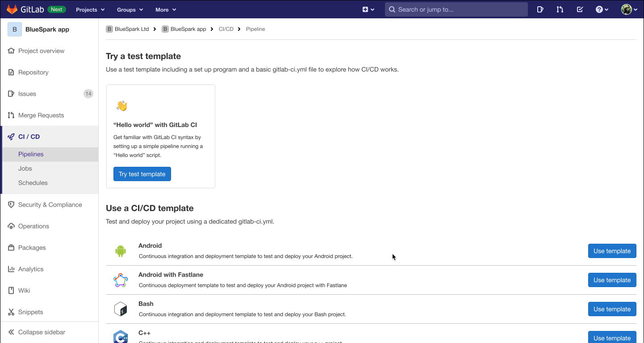
Task: Open Snippets via its scissors icon
Action: point(11,312)
